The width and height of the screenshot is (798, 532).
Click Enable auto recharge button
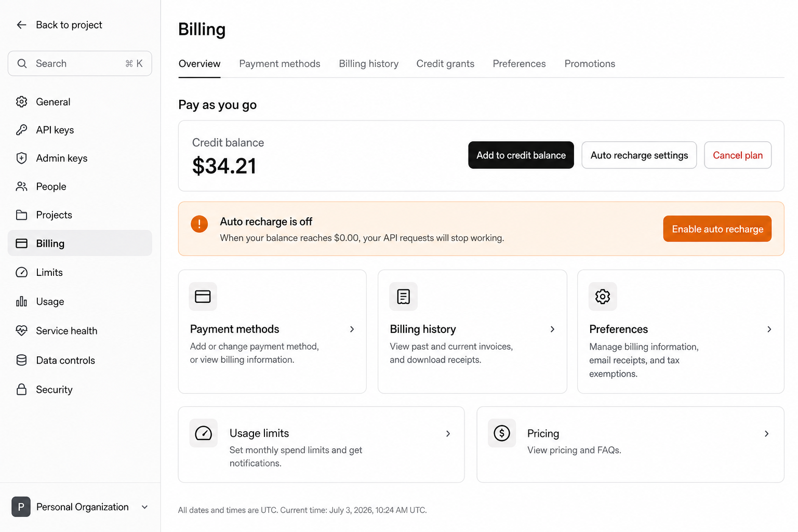coord(717,229)
